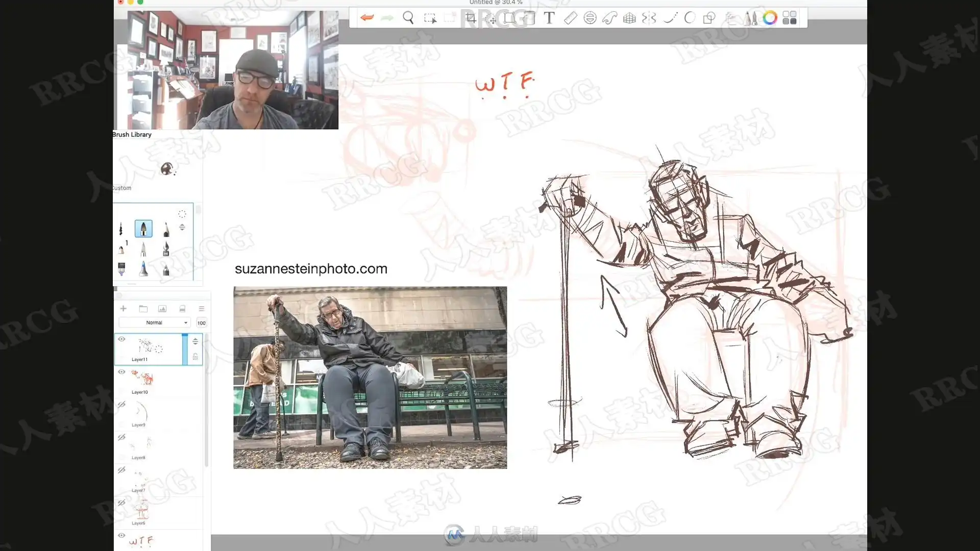Viewport: 980px width, 551px height.
Task: Add a new layer with plus button
Action: click(x=123, y=309)
